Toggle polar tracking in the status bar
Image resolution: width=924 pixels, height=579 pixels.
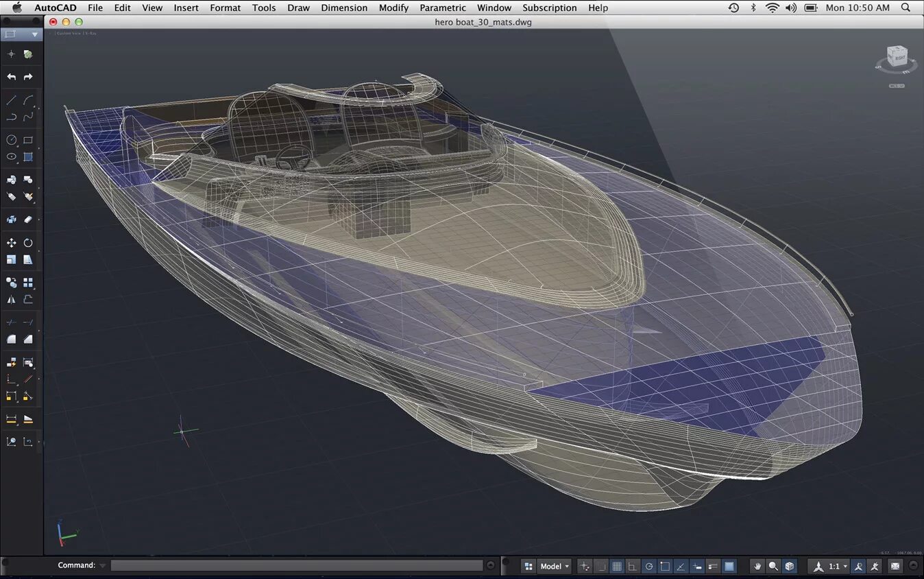(649, 566)
